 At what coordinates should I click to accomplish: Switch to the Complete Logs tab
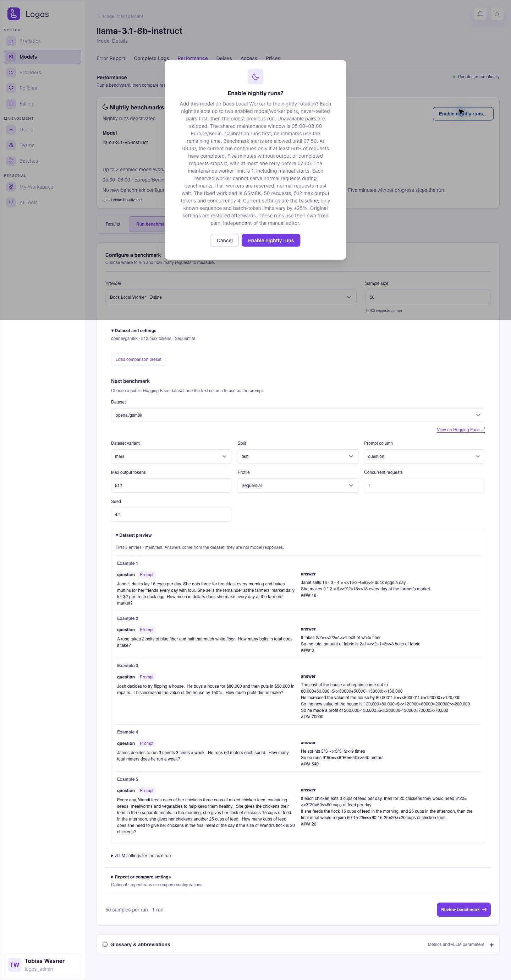pyautogui.click(x=151, y=58)
